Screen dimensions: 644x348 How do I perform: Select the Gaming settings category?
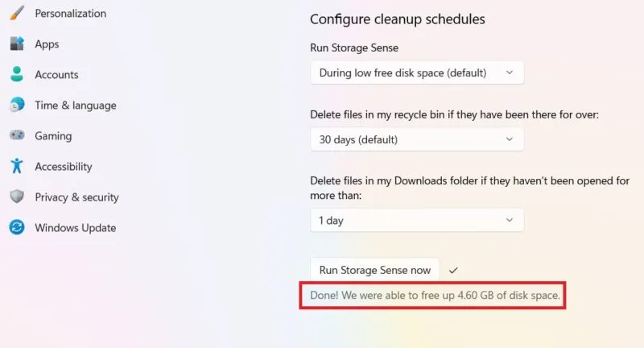53,136
